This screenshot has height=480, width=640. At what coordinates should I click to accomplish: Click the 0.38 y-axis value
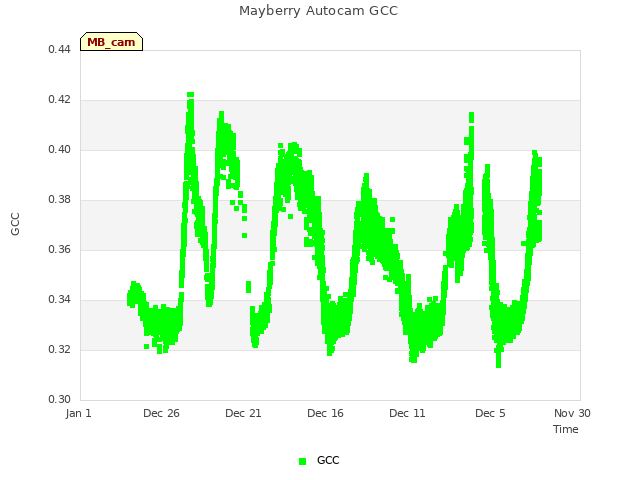pyautogui.click(x=59, y=200)
